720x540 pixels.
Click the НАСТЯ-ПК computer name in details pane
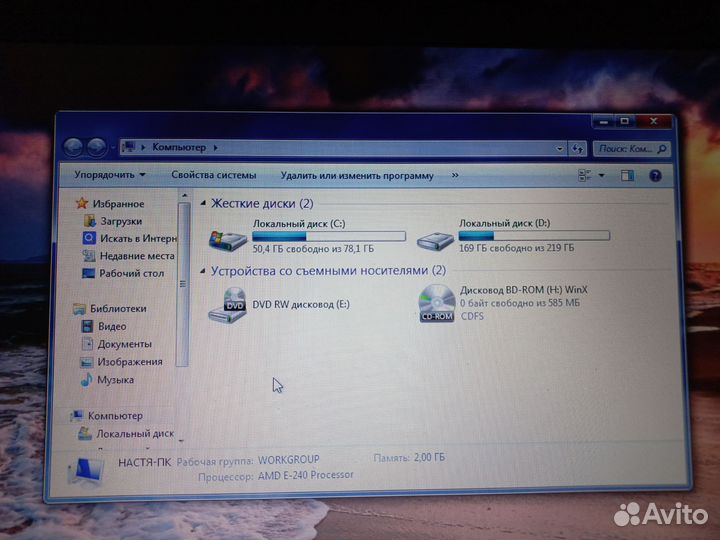click(x=145, y=462)
